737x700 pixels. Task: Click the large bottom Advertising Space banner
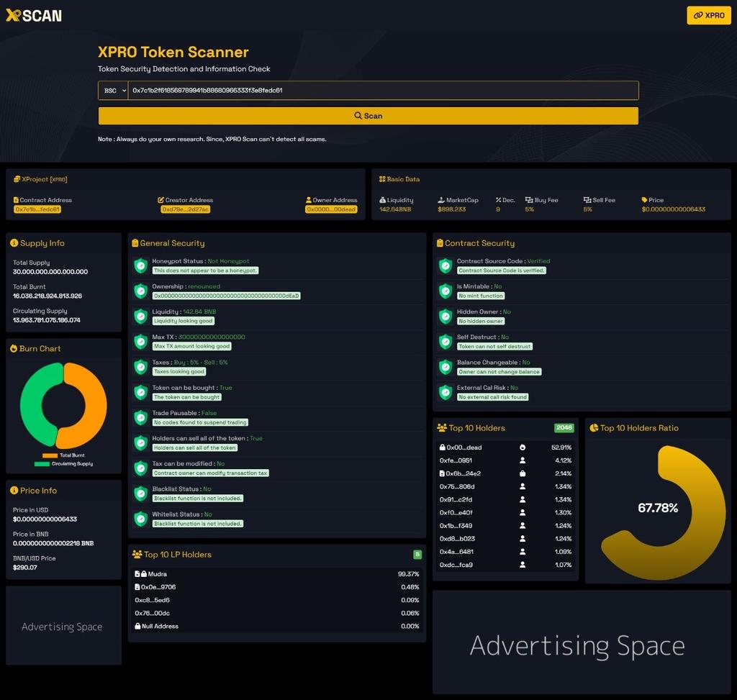click(x=582, y=642)
